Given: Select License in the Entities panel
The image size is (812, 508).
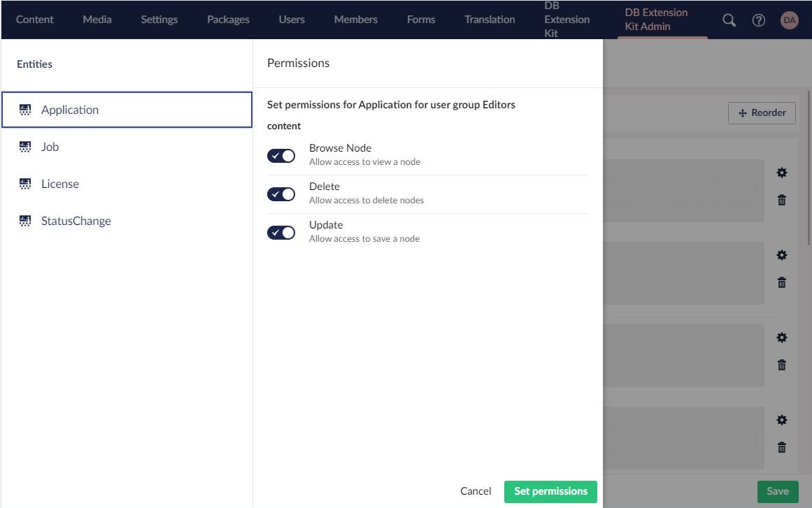Looking at the screenshot, I should click(x=60, y=183).
